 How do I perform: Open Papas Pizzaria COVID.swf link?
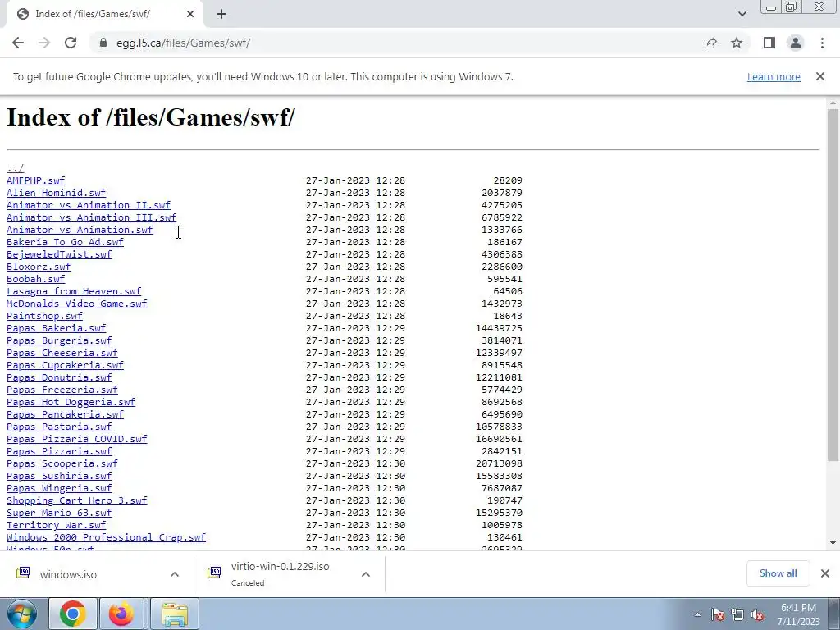pos(76,440)
